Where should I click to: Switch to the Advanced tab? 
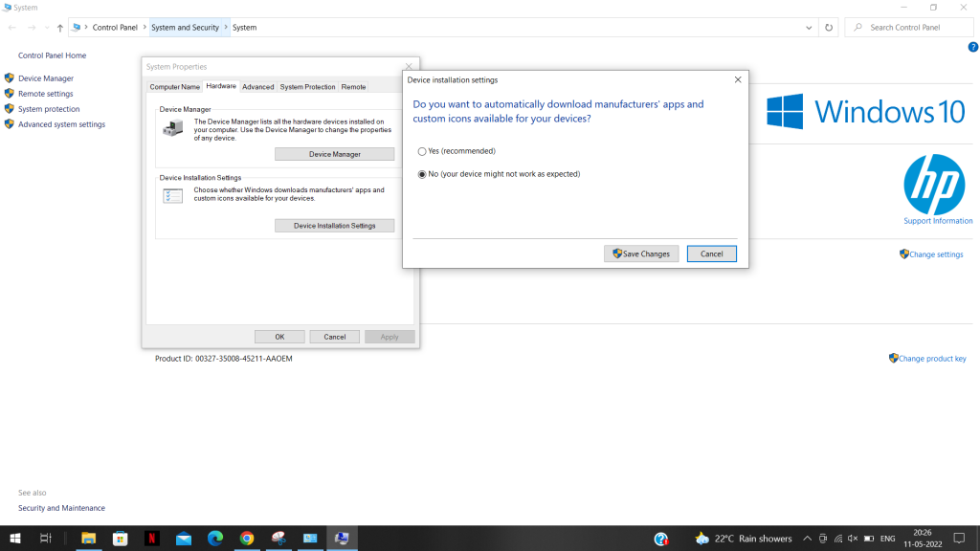pos(257,86)
